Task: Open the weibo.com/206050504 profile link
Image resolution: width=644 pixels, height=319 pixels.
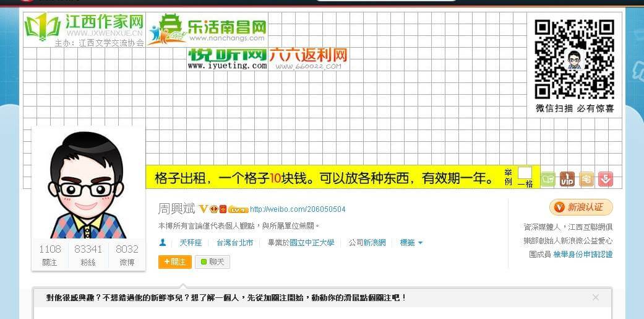Action: (x=298, y=209)
